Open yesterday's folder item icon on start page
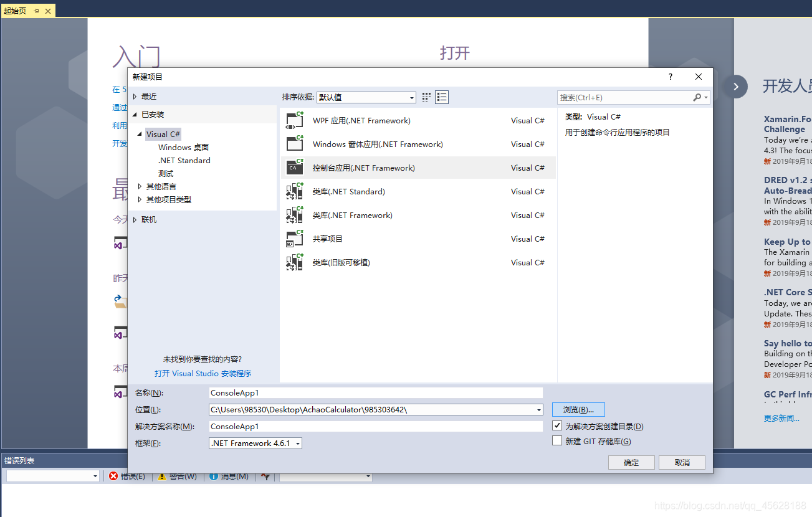The height and width of the screenshot is (517, 812). (120, 301)
